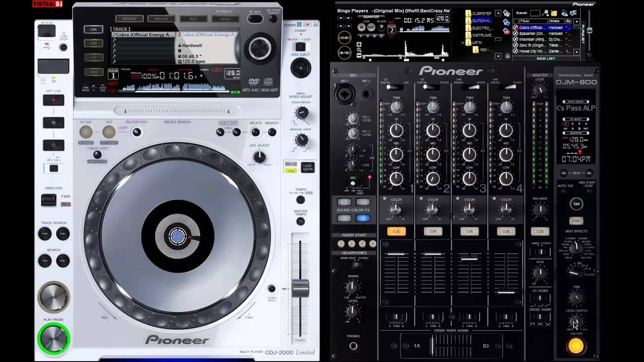Click the Delete cue button
Image resolution: width=644 pixels, height=362 pixels.
click(256, 132)
